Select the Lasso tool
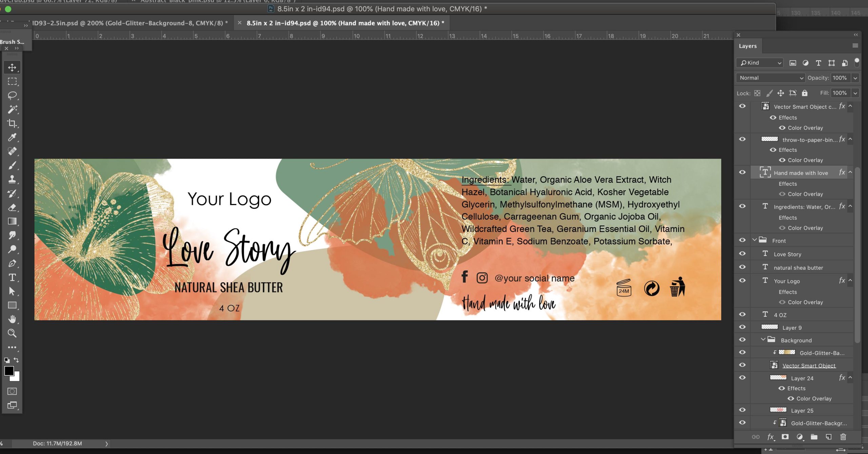868x454 pixels. pos(12,95)
